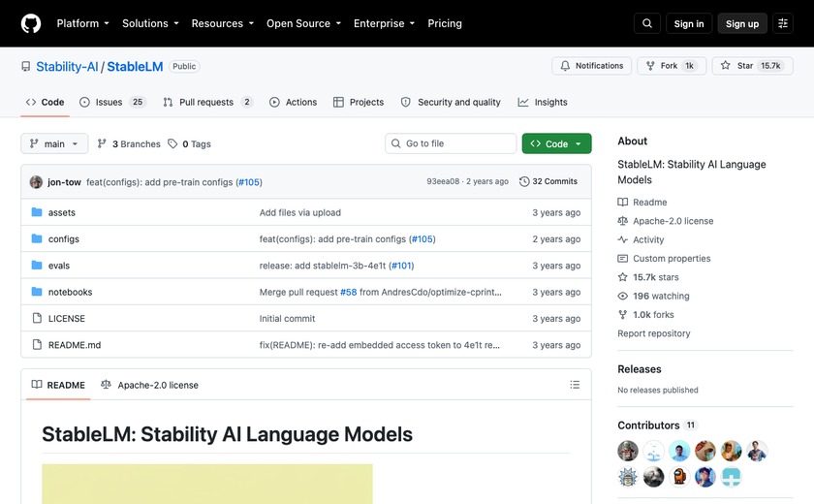The height and width of the screenshot is (504, 814).
Task: Open the 0 Tags link
Action: pos(190,143)
